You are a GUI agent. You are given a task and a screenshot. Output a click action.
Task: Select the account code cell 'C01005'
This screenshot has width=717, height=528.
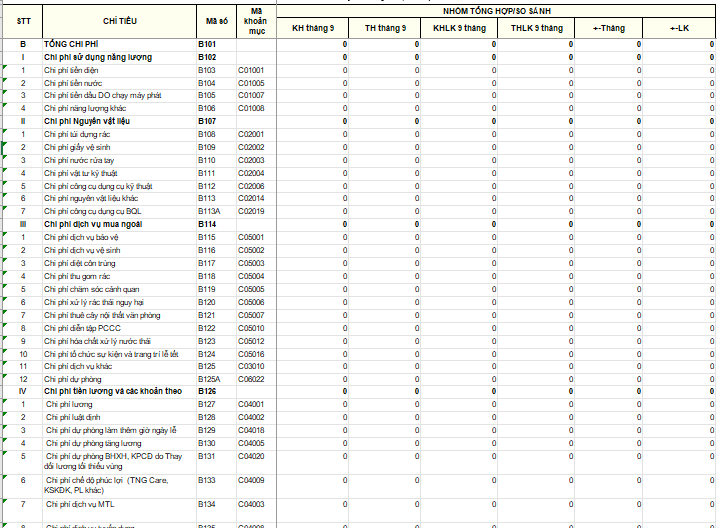coord(251,83)
